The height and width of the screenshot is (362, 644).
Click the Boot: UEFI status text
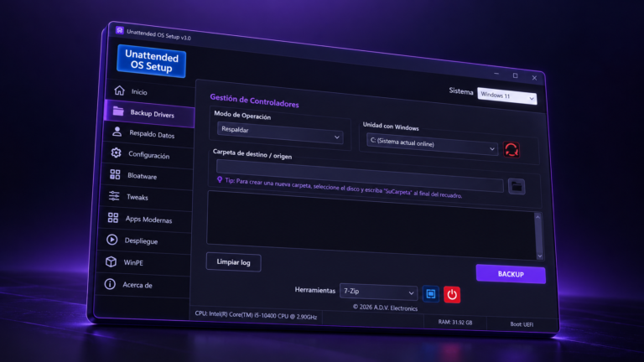[x=522, y=324]
